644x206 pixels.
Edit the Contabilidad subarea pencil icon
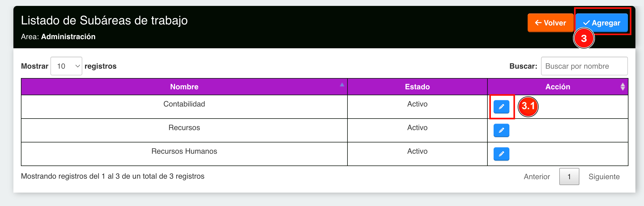501,107
